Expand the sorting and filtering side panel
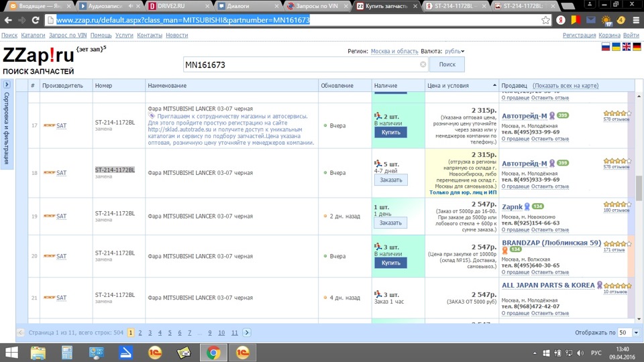644x362 pixels. (7, 84)
